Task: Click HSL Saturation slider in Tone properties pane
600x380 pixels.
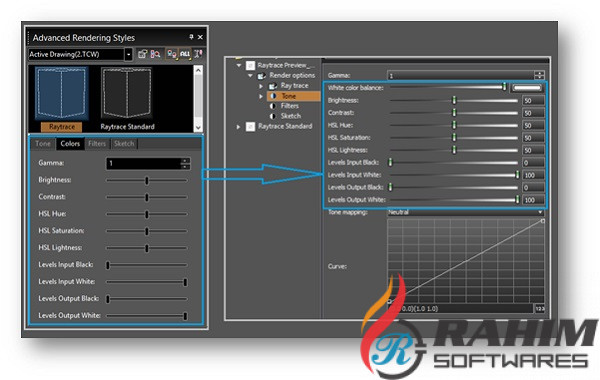Action: pos(454,137)
